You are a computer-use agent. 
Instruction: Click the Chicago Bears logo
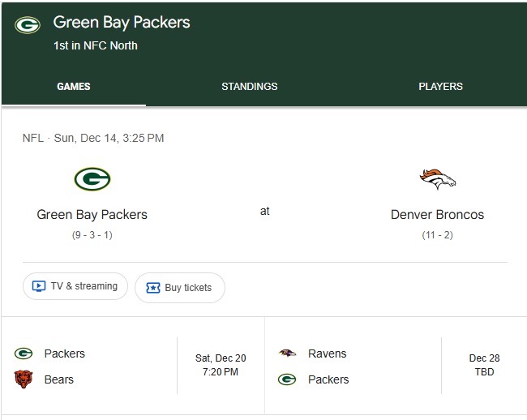pyautogui.click(x=24, y=379)
